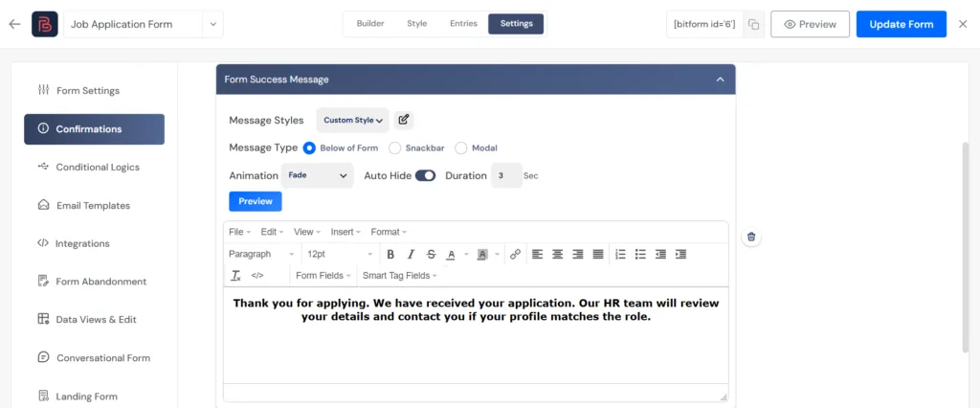980x408 pixels.
Task: Click inside the thank you message text
Action: (x=476, y=309)
